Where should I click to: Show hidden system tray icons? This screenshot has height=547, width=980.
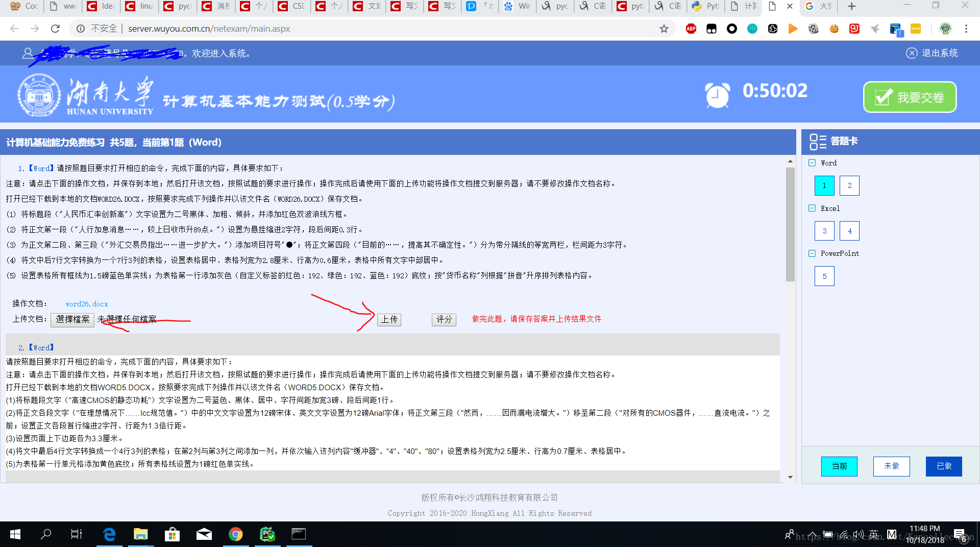coord(812,535)
